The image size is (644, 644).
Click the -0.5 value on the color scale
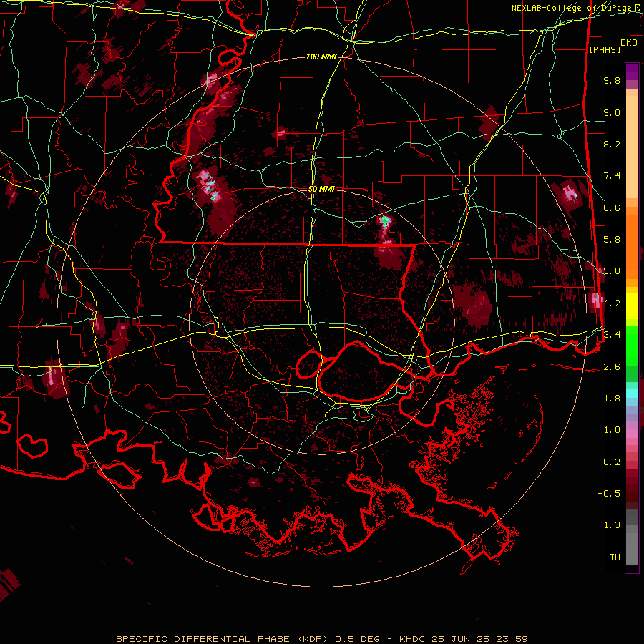(x=609, y=494)
